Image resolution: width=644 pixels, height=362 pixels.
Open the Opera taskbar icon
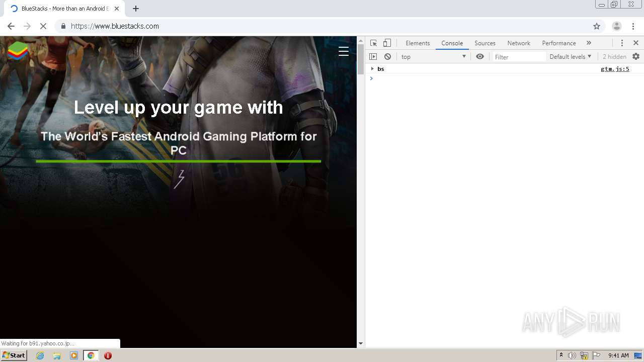point(108,355)
